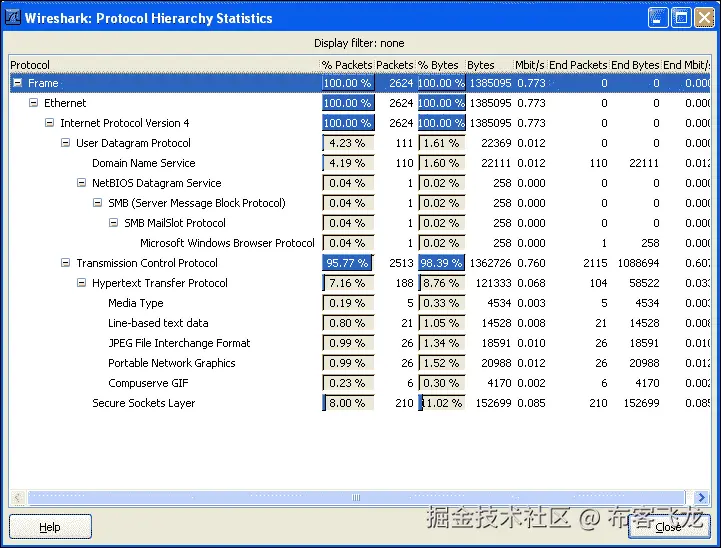
Task: Select Microsoft Windows Browser Protocol row
Action: pyautogui.click(x=360, y=243)
